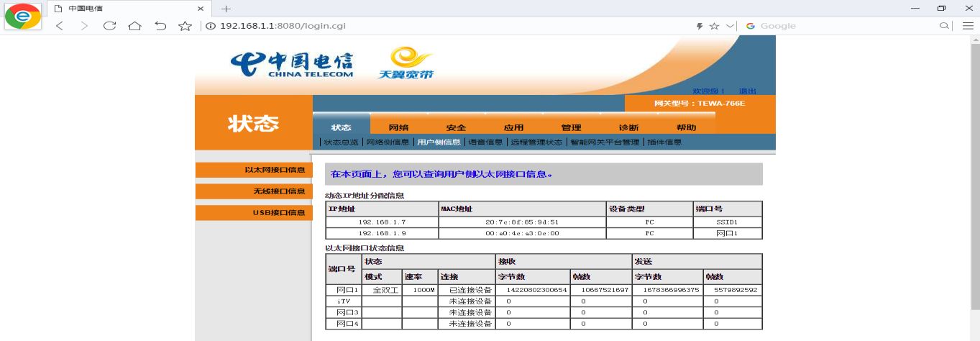Bookmark page with star icon left of address
Screen dimensions: 980x341
[185, 26]
